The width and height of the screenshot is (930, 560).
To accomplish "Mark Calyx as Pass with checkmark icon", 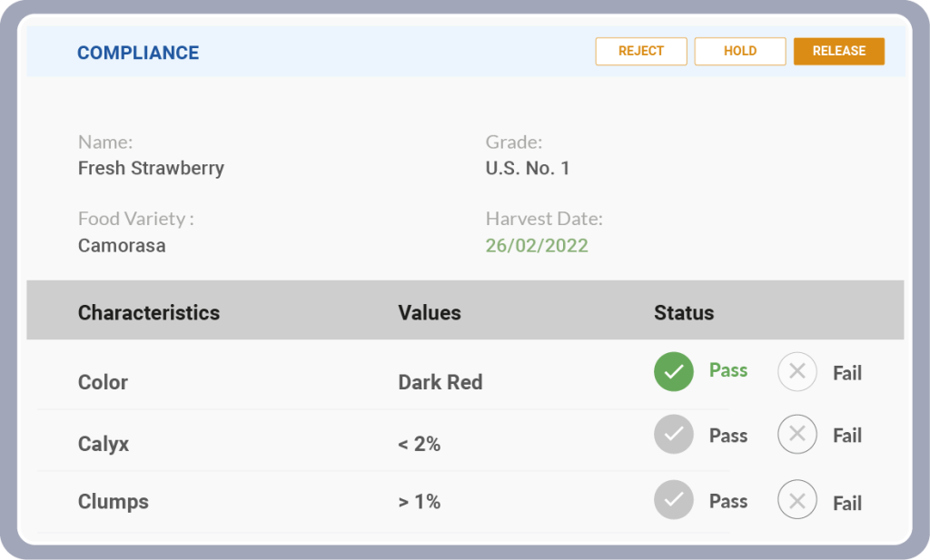I will click(673, 435).
